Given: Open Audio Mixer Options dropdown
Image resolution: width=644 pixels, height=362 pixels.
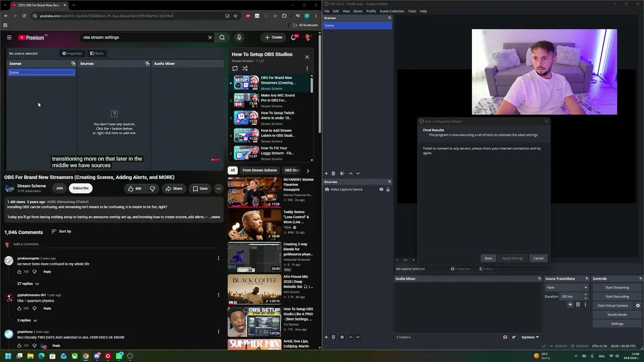Looking at the screenshot, I should 530,337.
